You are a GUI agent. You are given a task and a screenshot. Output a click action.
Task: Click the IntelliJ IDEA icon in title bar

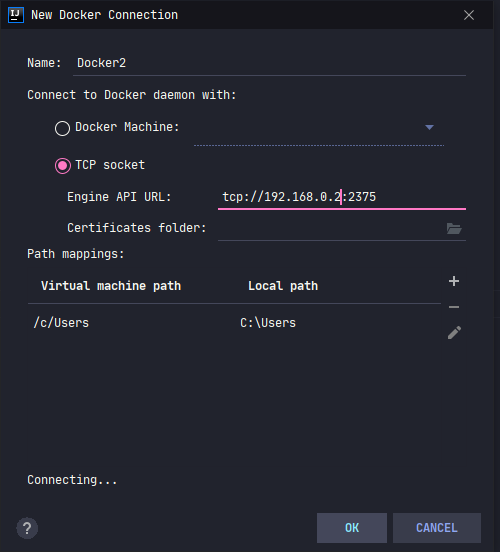pyautogui.click(x=16, y=15)
